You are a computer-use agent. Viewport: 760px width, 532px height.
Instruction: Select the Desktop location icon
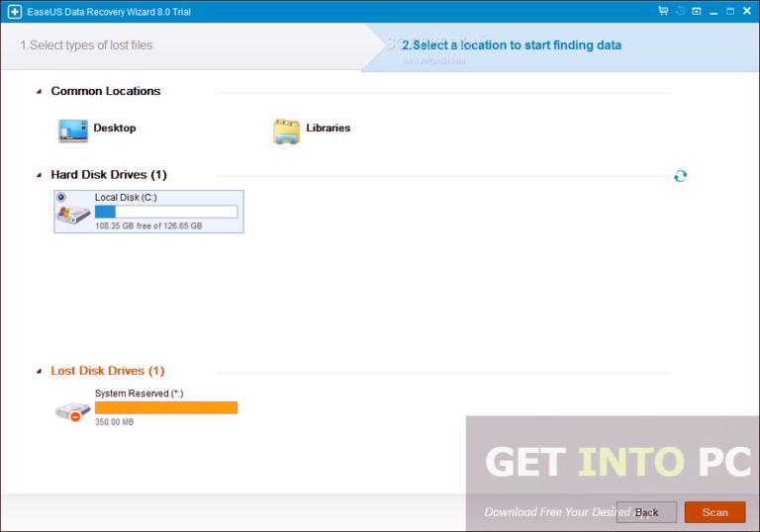pos(73,131)
